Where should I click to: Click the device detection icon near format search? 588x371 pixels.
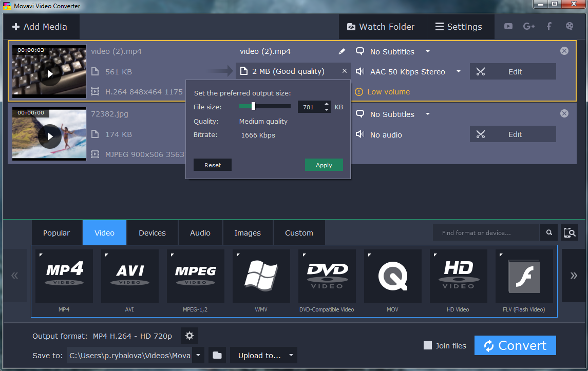tap(569, 232)
